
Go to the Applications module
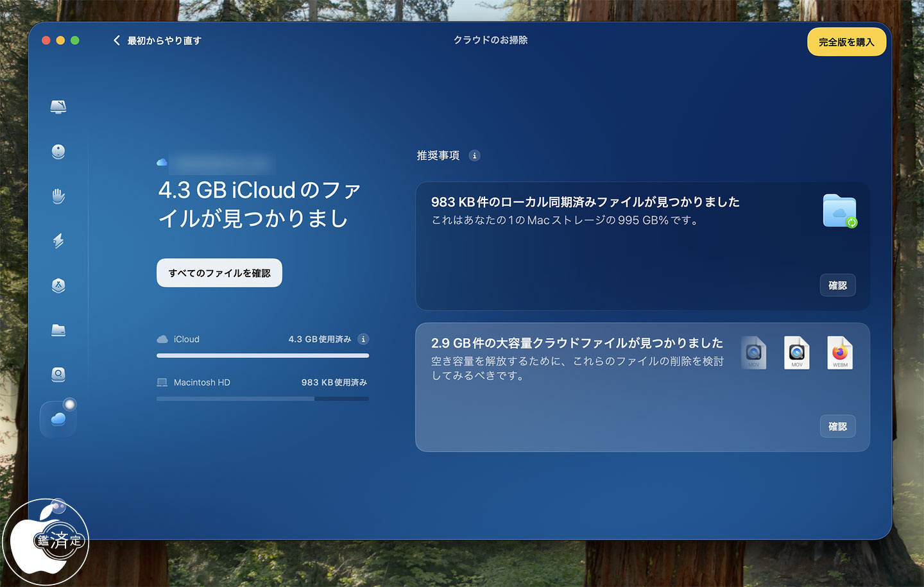tap(58, 285)
